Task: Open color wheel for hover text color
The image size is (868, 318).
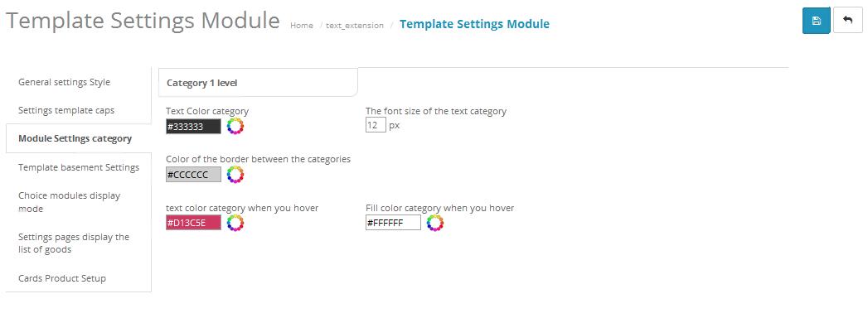Action: click(x=235, y=223)
